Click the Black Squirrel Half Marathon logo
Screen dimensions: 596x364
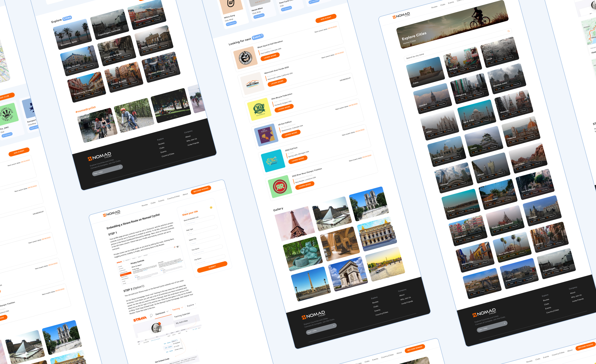pos(245,58)
